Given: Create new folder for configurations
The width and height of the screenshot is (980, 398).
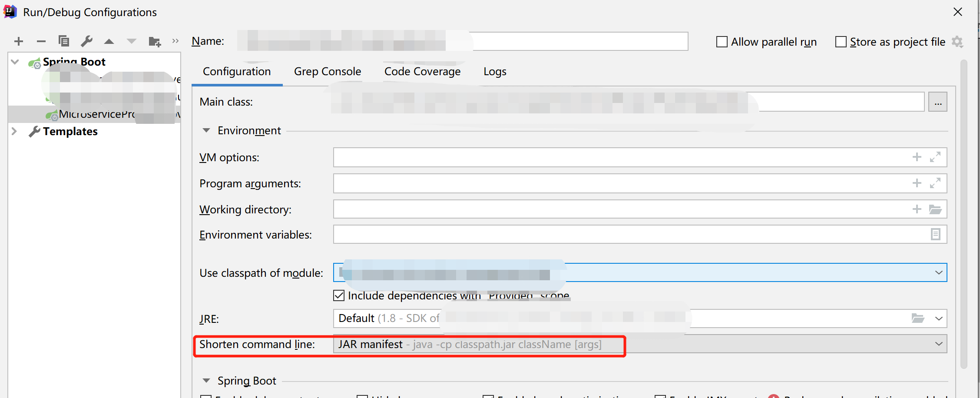Looking at the screenshot, I should pyautogui.click(x=155, y=41).
